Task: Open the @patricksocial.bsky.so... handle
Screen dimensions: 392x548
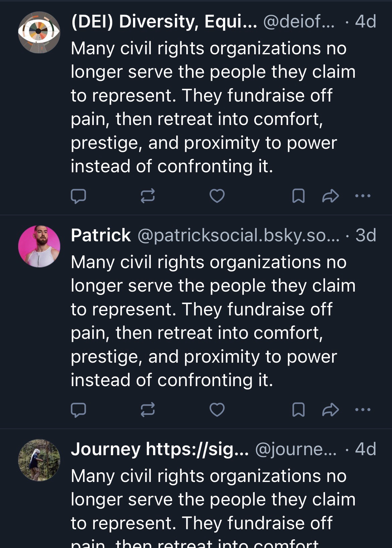Action: click(238, 235)
